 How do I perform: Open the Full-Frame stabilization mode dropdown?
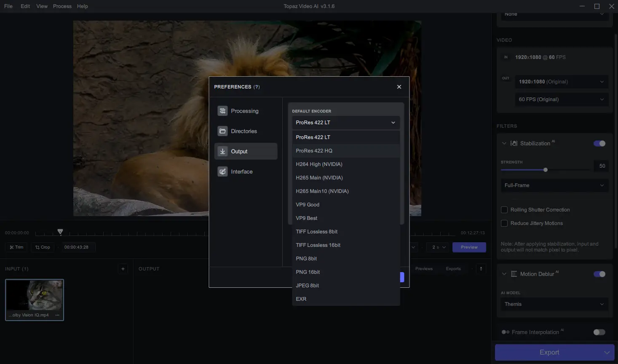click(554, 185)
